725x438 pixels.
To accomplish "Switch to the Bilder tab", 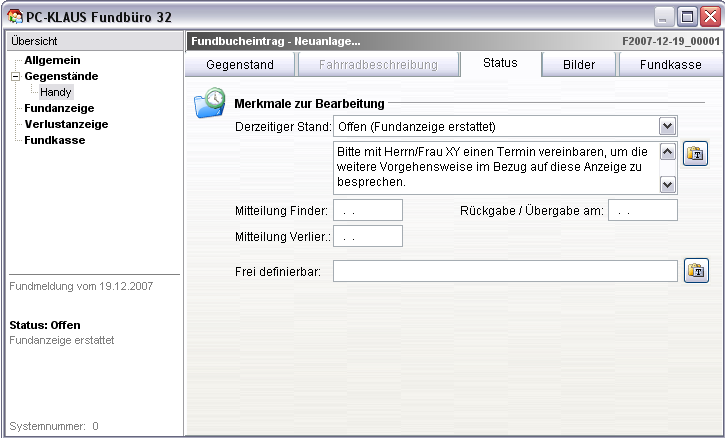I will (578, 65).
